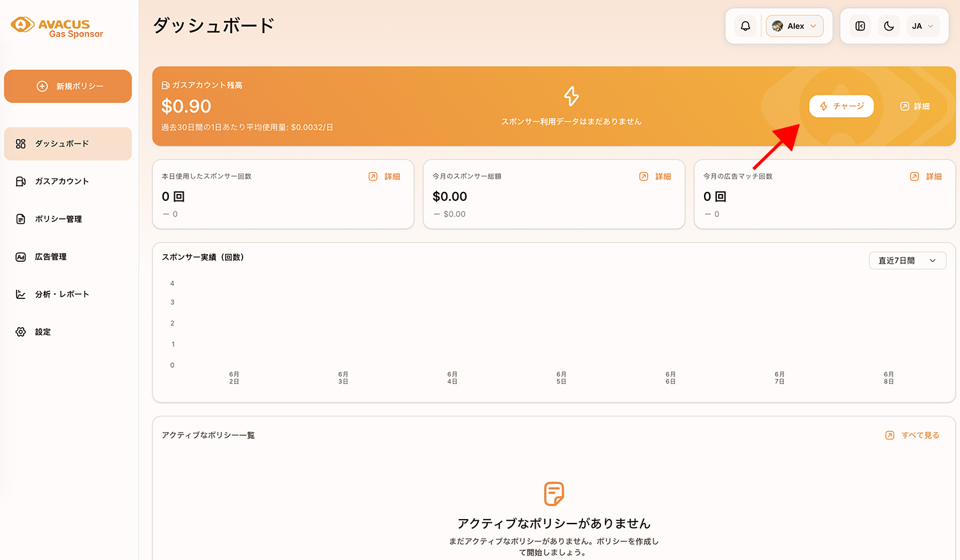This screenshot has height=560, width=960.
Task: Expand the 直近7日間 period dropdown
Action: [908, 260]
